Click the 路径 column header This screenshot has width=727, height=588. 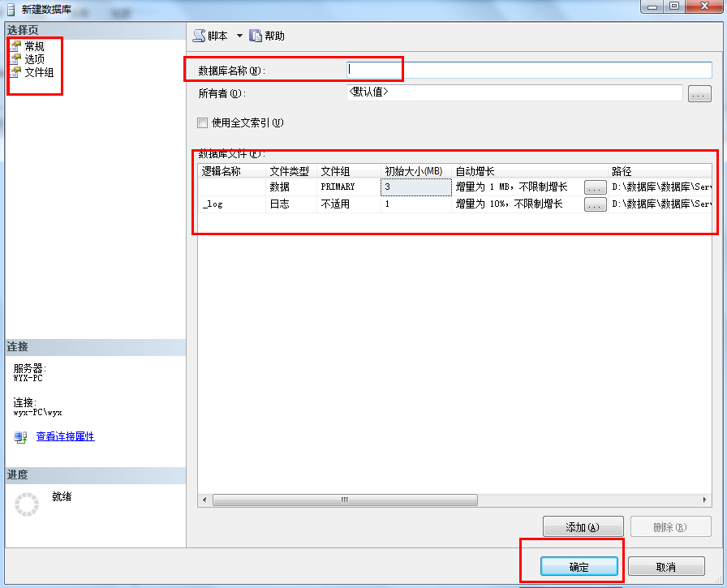660,171
